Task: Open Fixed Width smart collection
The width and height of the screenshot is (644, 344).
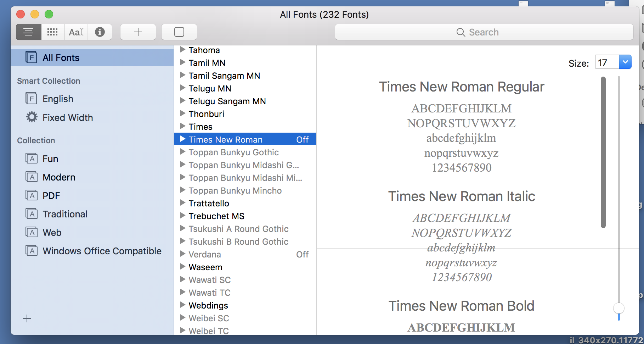Action: coord(68,117)
